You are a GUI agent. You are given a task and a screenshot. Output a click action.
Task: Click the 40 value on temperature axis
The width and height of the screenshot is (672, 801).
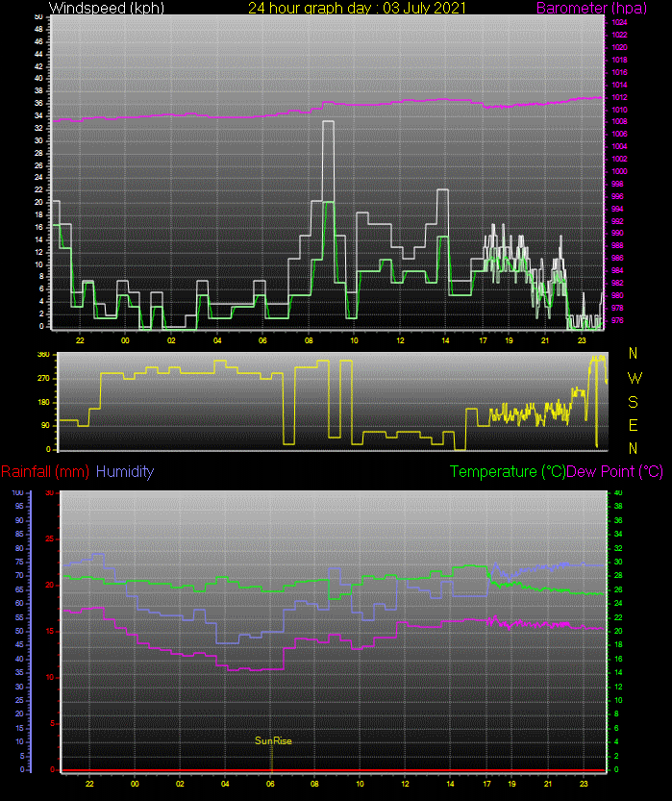[618, 492]
